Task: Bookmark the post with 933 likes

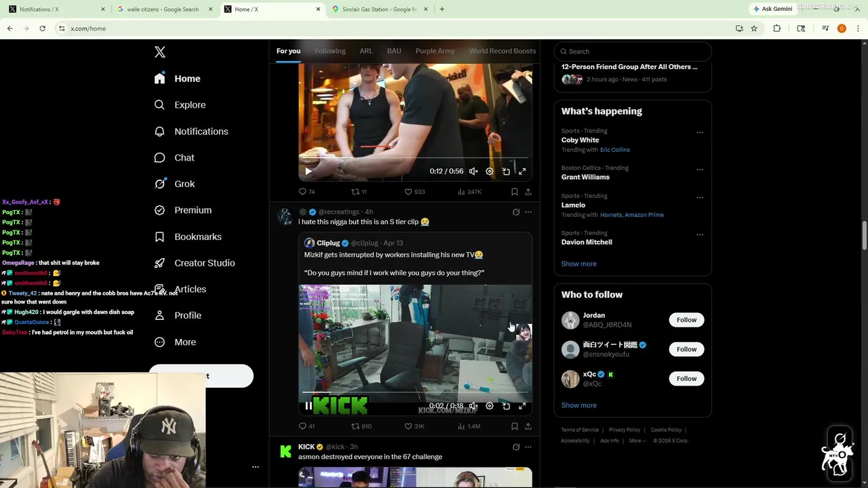Action: tap(515, 192)
